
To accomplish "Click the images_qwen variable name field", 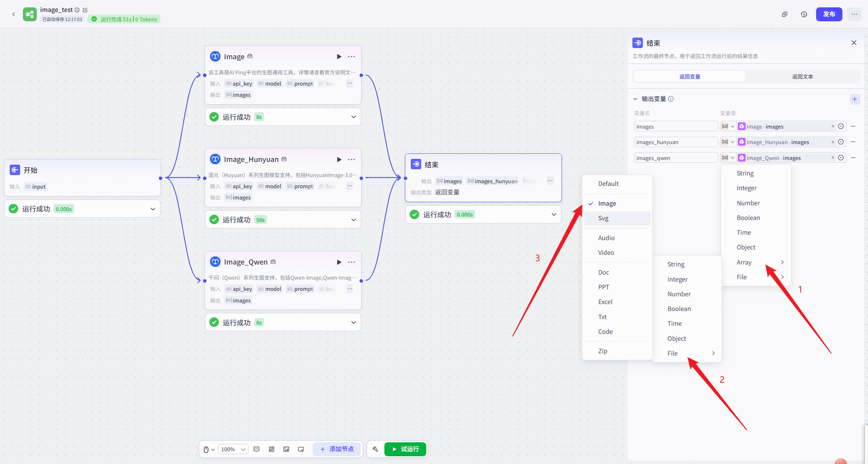I will pyautogui.click(x=676, y=158).
